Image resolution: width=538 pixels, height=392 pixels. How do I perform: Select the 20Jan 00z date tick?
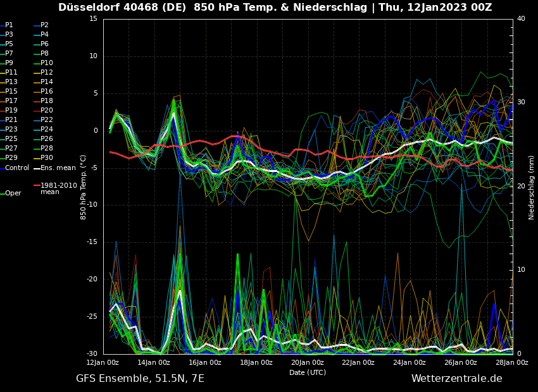[308, 362]
